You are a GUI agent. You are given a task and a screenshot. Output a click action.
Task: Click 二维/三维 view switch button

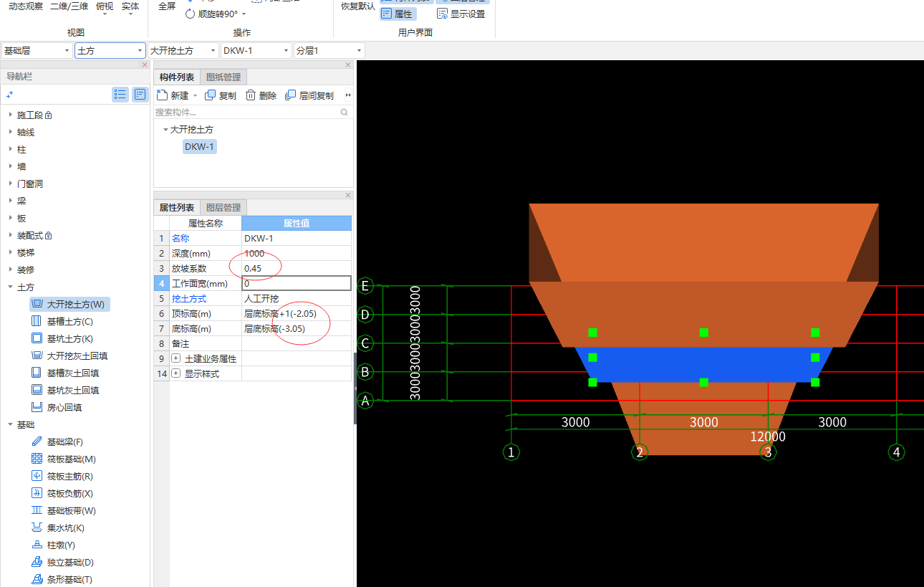click(x=69, y=6)
